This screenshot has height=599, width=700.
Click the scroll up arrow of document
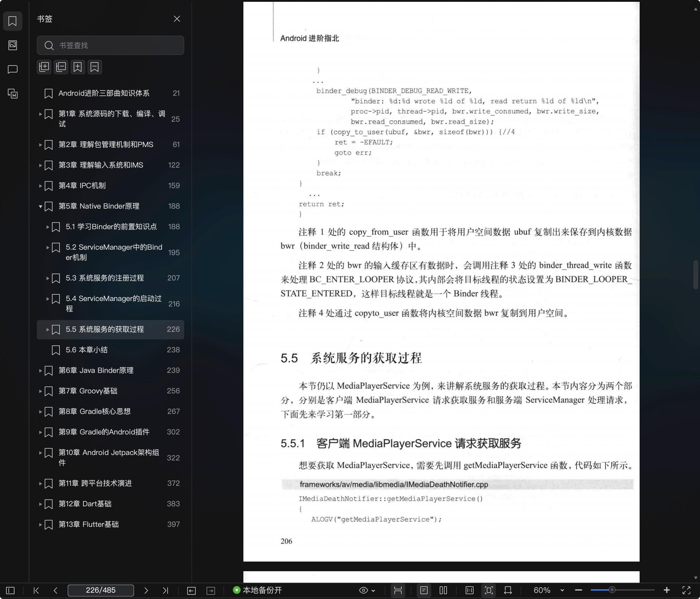[695, 9]
